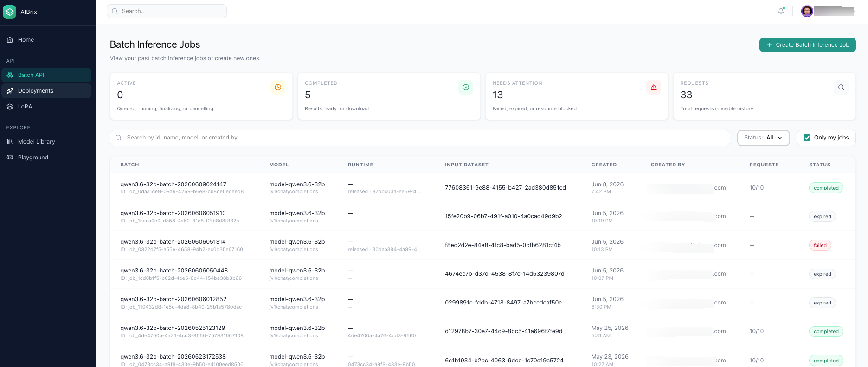This screenshot has height=367, width=868.
Task: Click May 25, 2026 created date
Action: [x=610, y=328]
